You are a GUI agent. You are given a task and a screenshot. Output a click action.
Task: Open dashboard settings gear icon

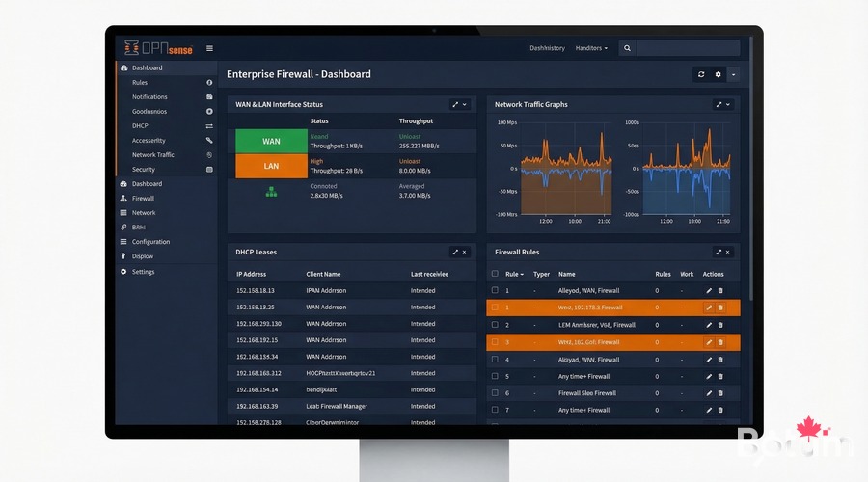pyautogui.click(x=718, y=74)
